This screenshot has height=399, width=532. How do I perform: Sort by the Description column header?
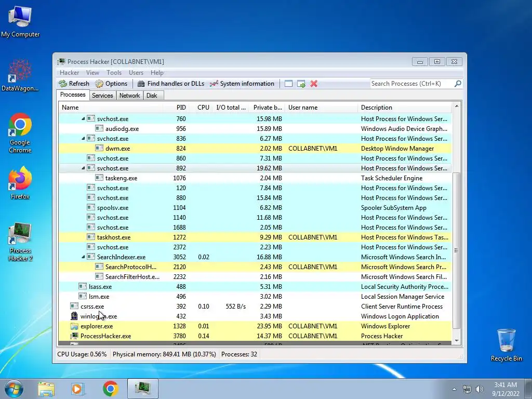405,108
